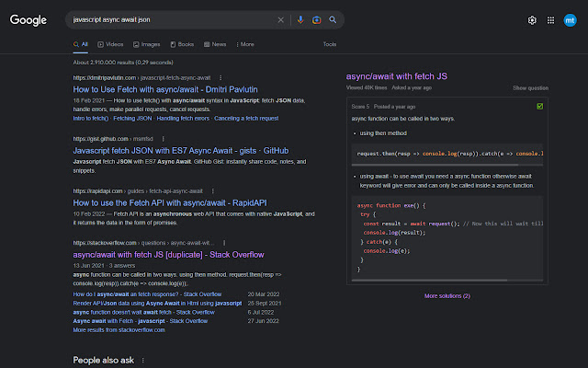Click scrollbar under async function exe code

point(429,280)
